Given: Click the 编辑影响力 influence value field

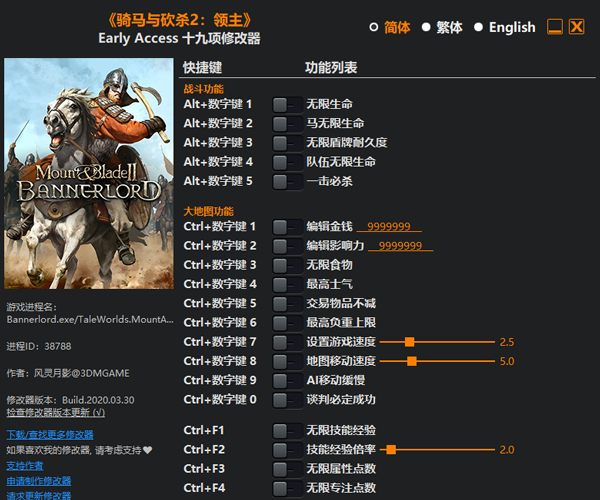Looking at the screenshot, I should [400, 246].
